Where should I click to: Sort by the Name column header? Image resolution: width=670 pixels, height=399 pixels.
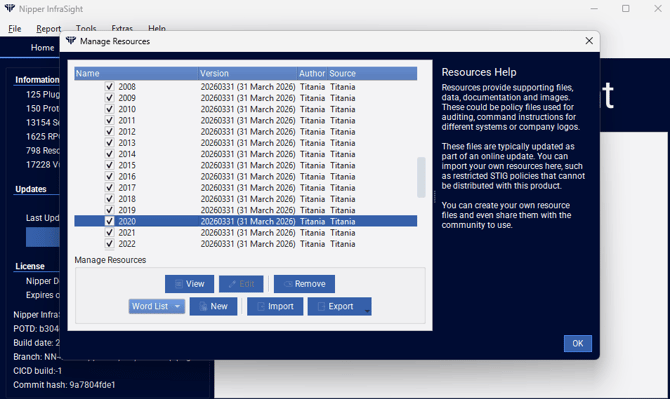(136, 73)
